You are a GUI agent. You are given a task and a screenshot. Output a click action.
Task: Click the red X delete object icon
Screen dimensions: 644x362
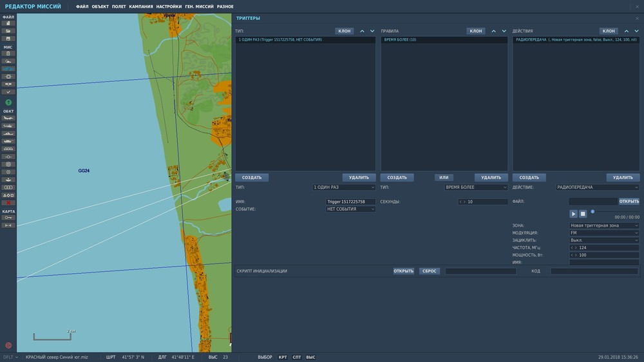pos(8,203)
